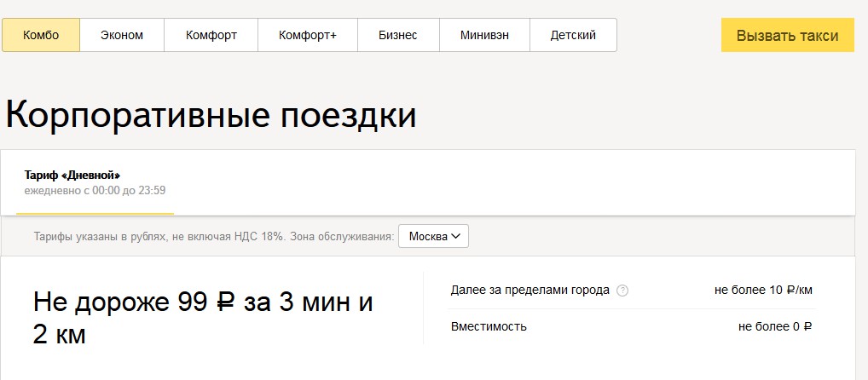Click the 'Зона обслуживания' label
This screenshot has height=380, width=868.
[341, 237]
